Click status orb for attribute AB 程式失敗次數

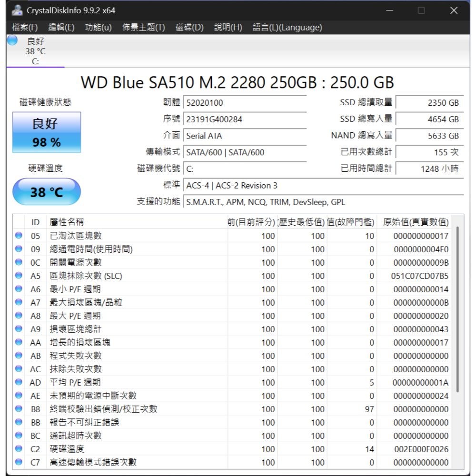tap(19, 355)
